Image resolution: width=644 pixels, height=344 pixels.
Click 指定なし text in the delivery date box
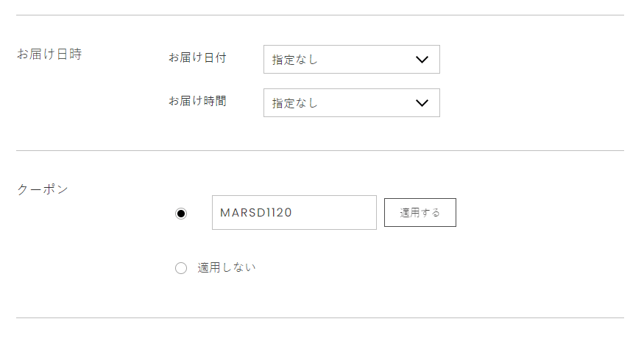coord(295,60)
